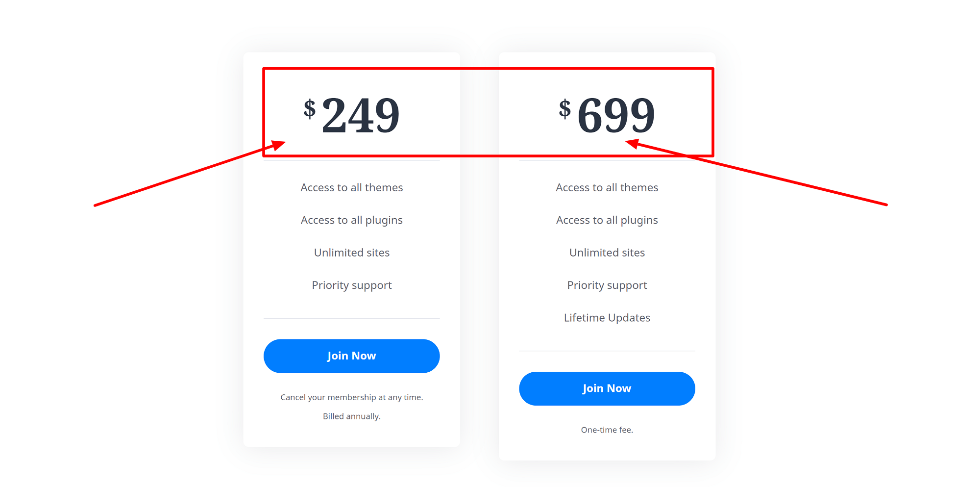Click the $699 price heading
The image size is (980, 487).
607,115
